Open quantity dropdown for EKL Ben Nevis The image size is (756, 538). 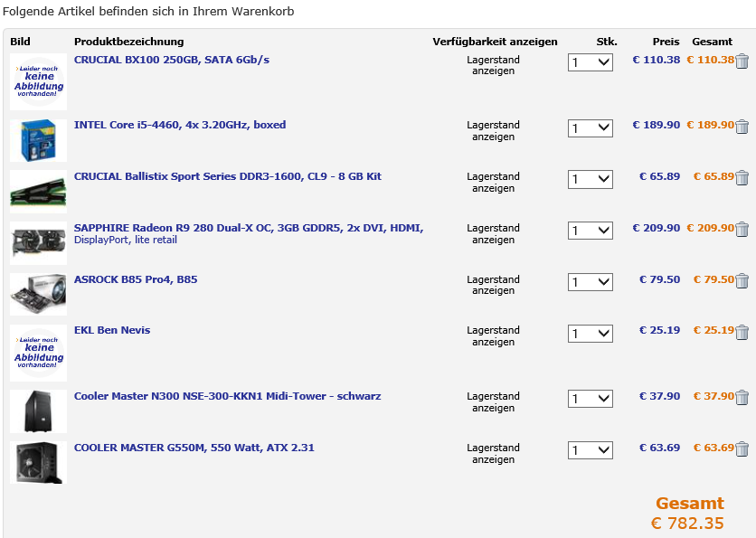coord(591,334)
